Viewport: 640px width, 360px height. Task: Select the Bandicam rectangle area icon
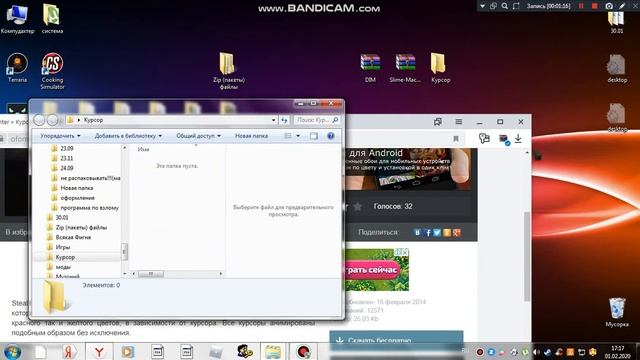pyautogui.click(x=516, y=6)
